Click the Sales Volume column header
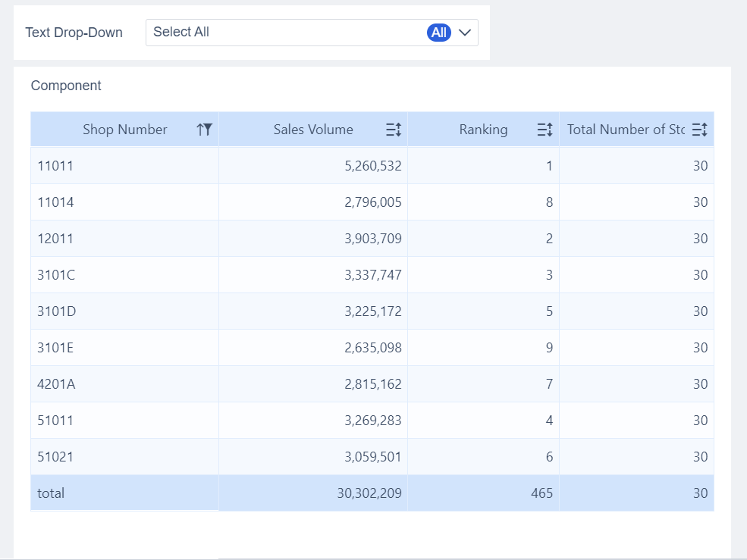Screen dimensions: 747x560 click(313, 130)
